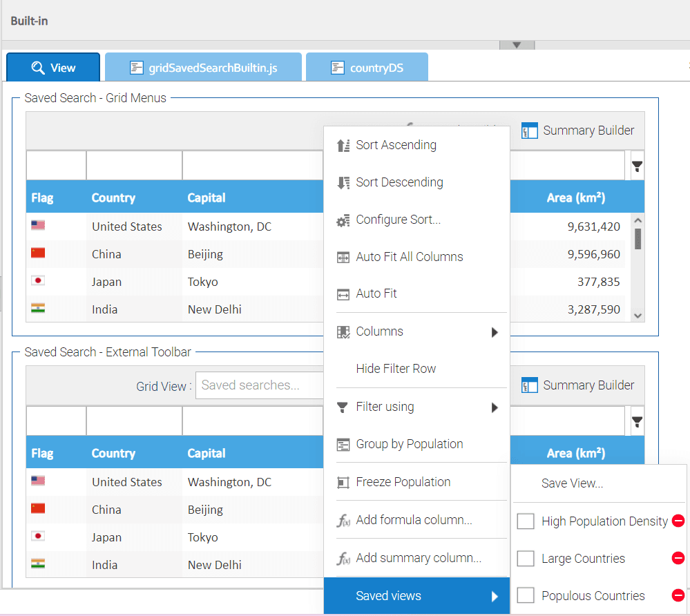
Task: Collapse the panel using the top down-arrow handle
Action: tap(517, 45)
